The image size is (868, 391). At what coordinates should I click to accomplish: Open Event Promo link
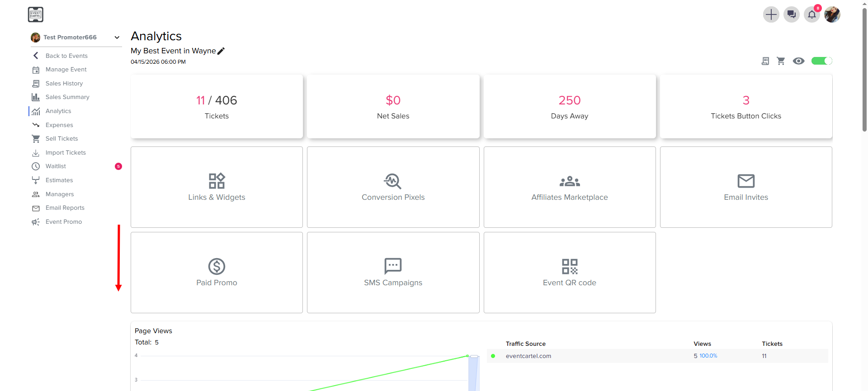[64, 222]
